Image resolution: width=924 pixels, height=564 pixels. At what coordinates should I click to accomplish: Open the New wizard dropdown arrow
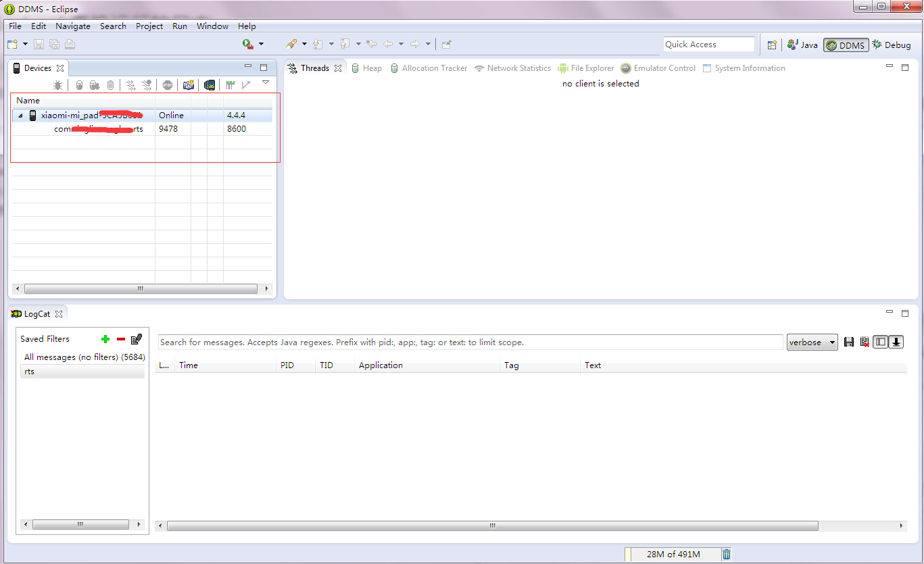[26, 44]
